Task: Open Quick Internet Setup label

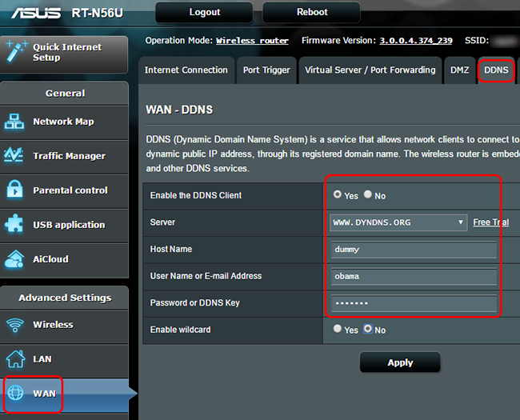Action: point(67,52)
